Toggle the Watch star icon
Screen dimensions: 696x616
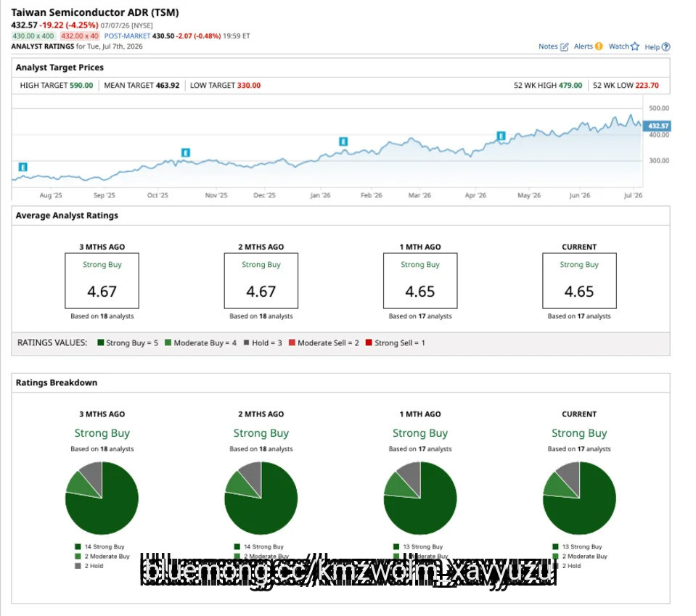pos(635,46)
